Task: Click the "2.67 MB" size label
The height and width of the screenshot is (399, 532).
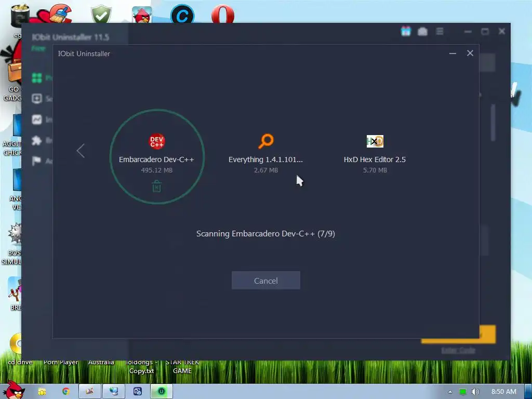Action: click(266, 170)
